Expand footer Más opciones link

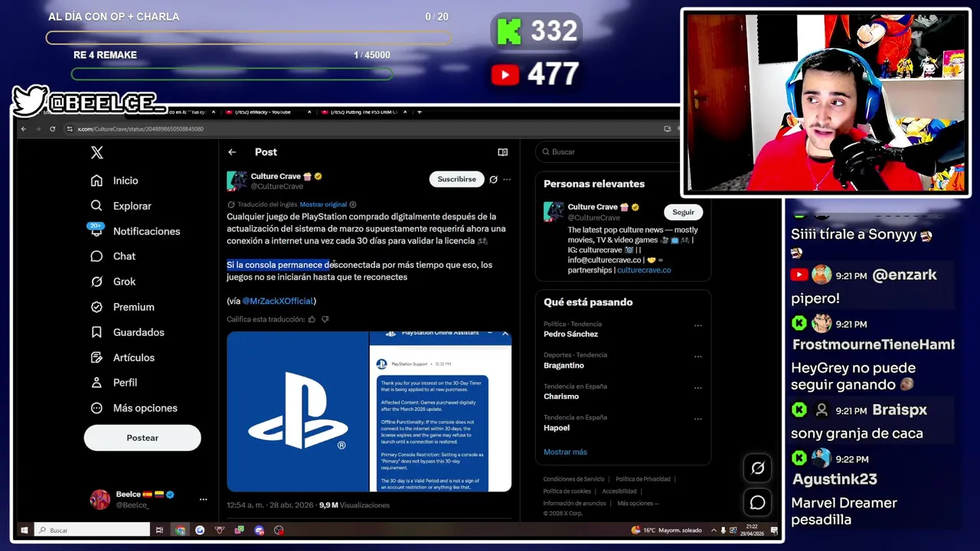point(637,504)
